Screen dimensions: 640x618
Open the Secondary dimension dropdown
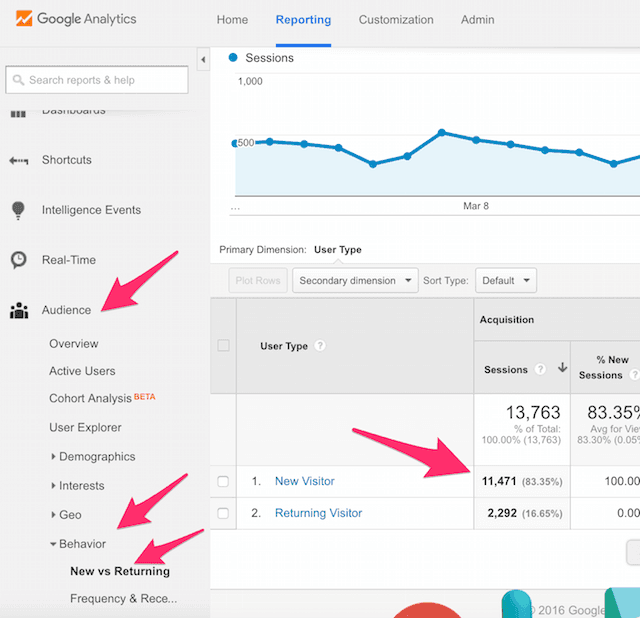tap(355, 281)
